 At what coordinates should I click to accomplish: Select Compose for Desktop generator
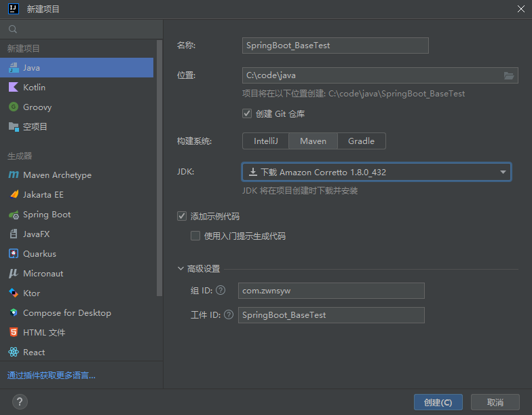[77, 312]
